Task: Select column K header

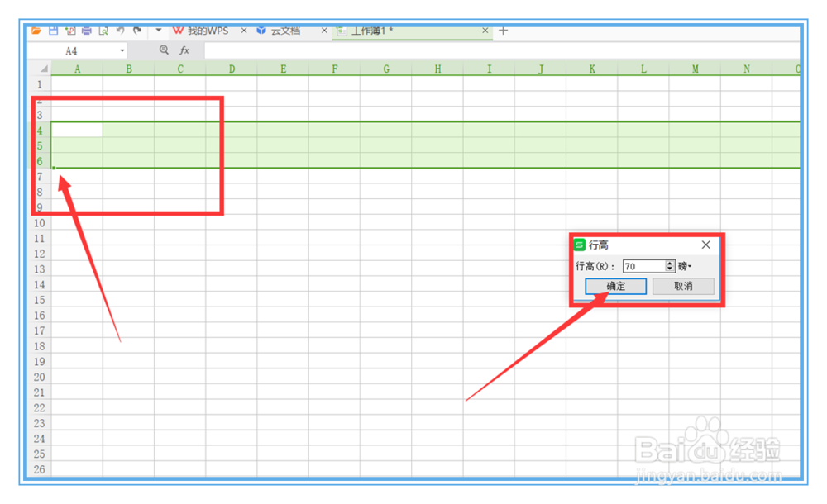Action: [x=592, y=69]
